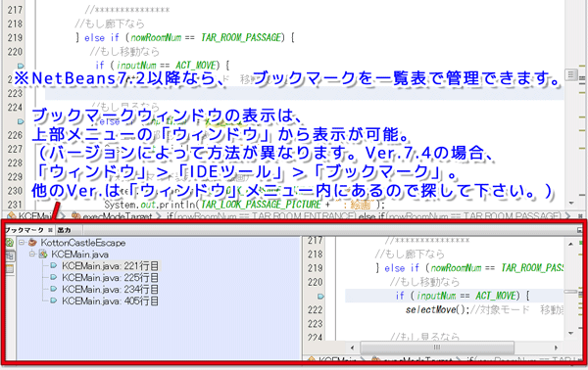Click nowRoomNum on main editor line 219

[x=156, y=37]
